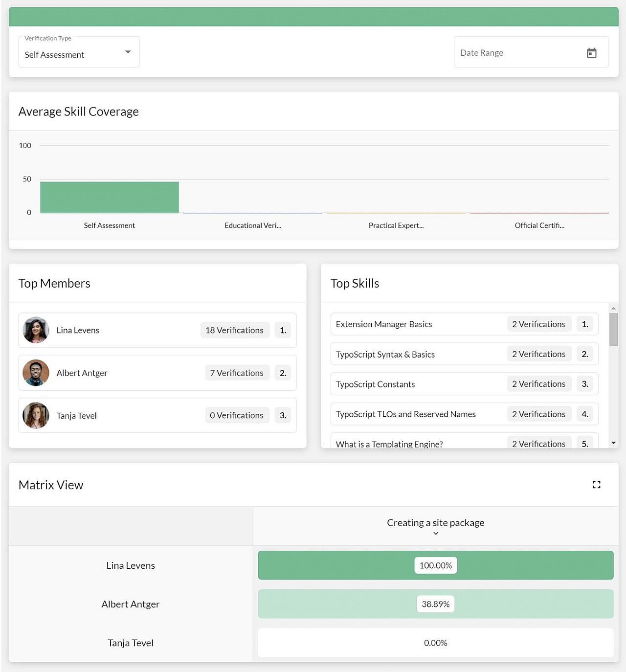Click Lina Levens' 18 Verifications badge
The width and height of the screenshot is (626, 672).
tap(234, 330)
